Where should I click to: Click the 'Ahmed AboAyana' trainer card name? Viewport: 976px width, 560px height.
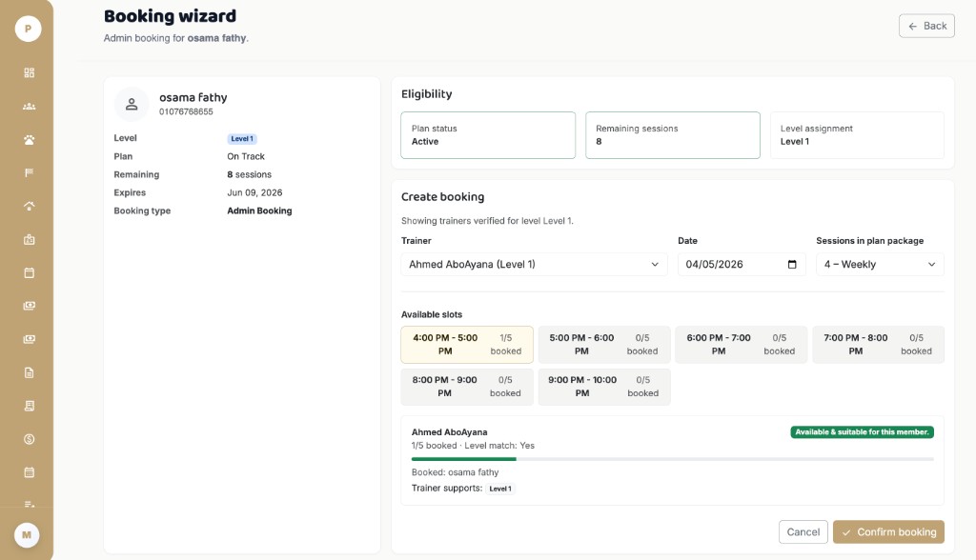pyautogui.click(x=450, y=431)
